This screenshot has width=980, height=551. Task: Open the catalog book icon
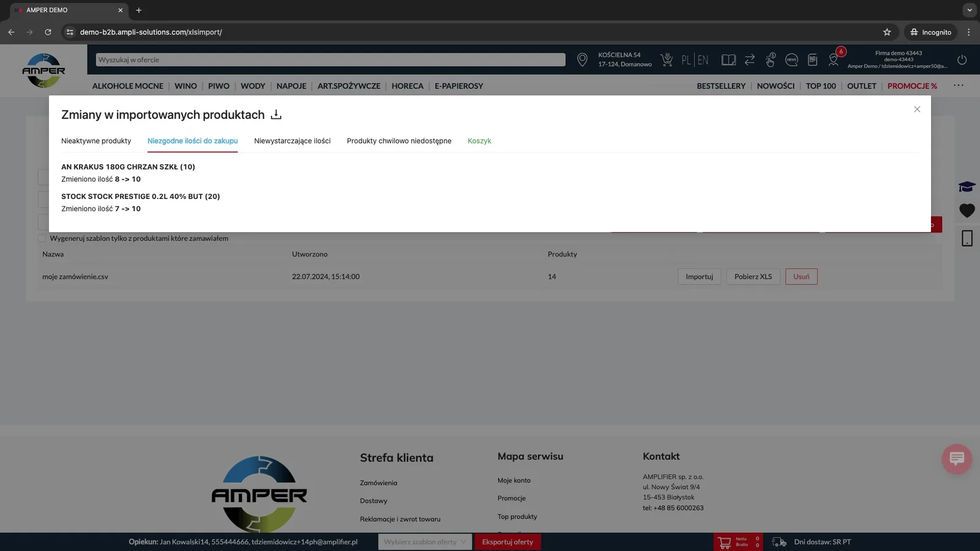pyautogui.click(x=728, y=59)
